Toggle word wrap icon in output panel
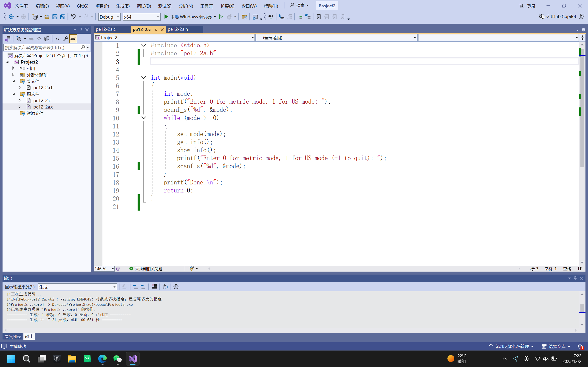Image resolution: width=588 pixels, height=367 pixels. click(165, 287)
